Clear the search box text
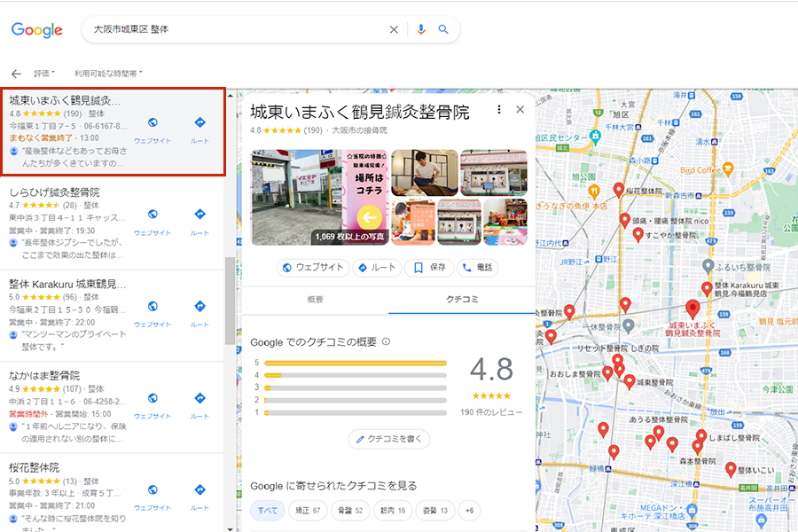Screen dimensions: 798x532 click(x=395, y=29)
